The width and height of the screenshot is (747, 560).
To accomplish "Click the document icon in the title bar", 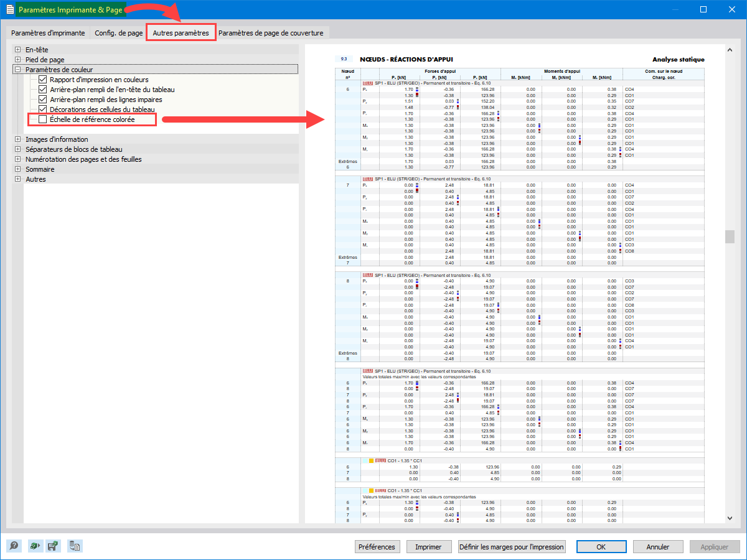I will (9, 9).
